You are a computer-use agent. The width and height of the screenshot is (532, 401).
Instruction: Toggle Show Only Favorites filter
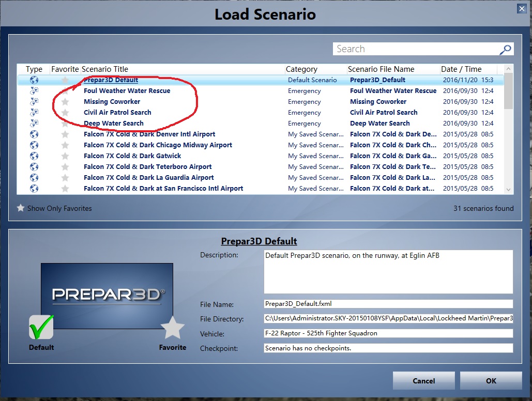coord(54,208)
